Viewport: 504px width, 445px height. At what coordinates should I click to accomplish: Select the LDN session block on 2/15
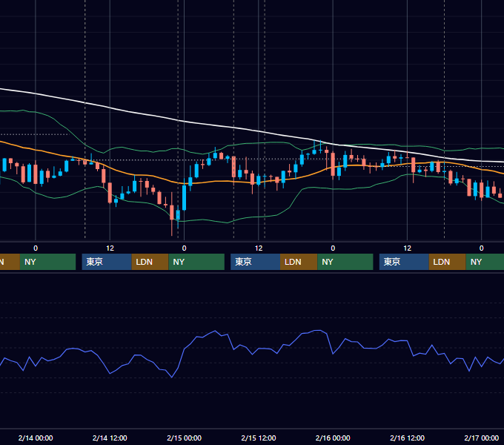point(299,262)
